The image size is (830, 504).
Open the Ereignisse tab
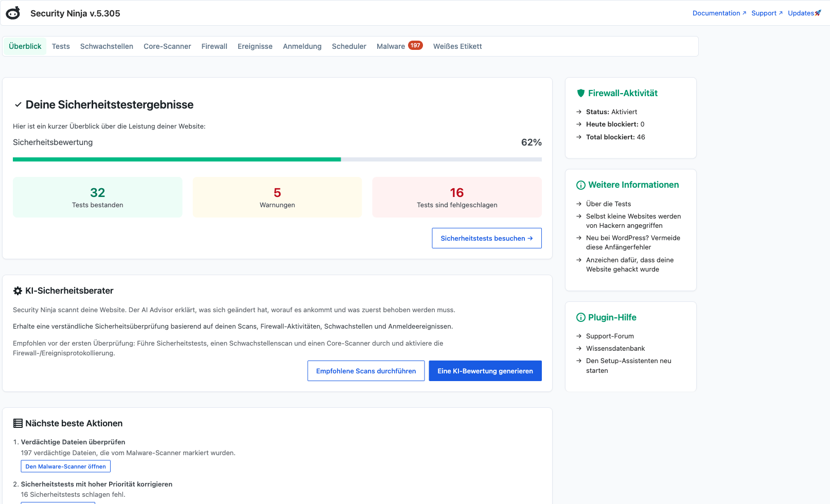pos(255,46)
